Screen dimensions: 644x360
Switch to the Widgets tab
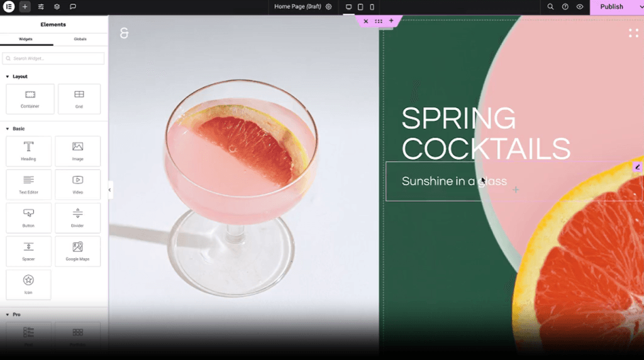pyautogui.click(x=25, y=39)
